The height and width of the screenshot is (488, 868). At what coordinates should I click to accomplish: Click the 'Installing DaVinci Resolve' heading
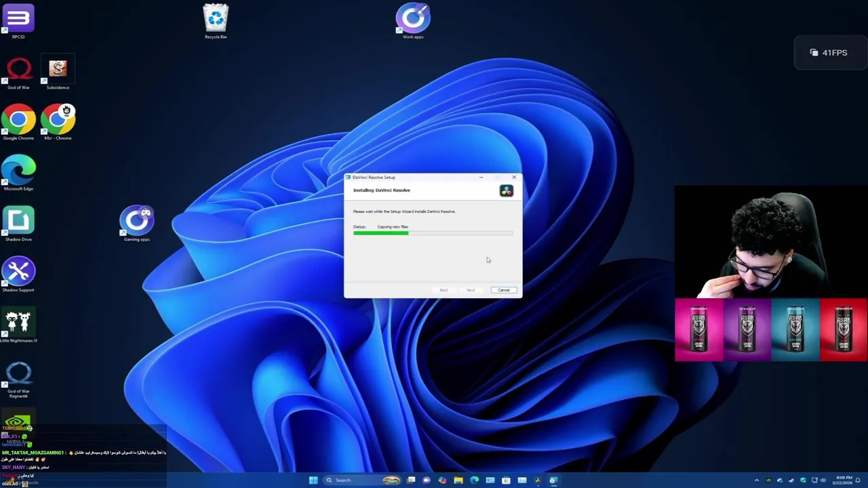[382, 190]
